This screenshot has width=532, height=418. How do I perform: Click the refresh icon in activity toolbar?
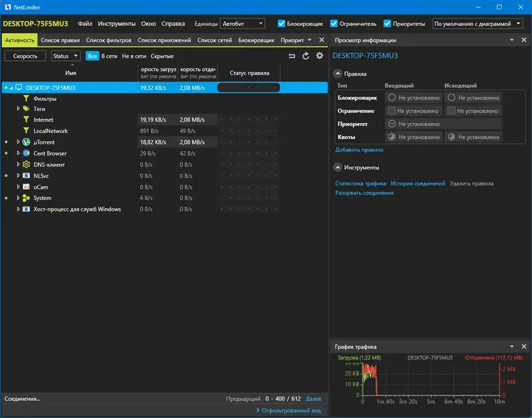coord(306,56)
